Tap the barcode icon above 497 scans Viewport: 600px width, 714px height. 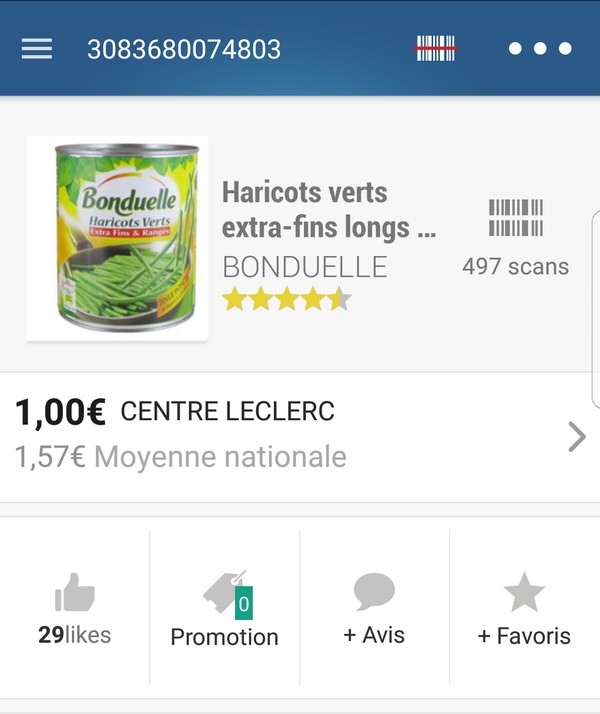516,218
